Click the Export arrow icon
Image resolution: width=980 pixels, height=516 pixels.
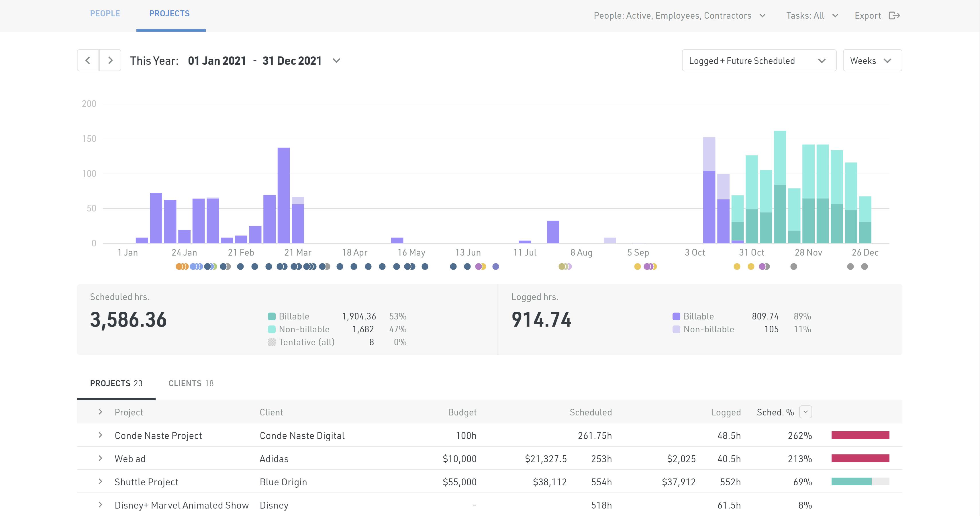894,15
